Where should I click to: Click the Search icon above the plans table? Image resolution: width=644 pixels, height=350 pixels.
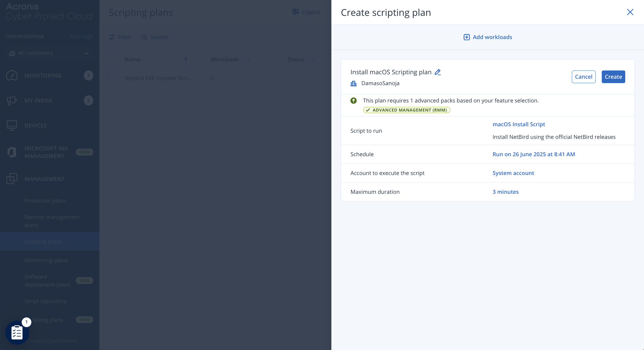tap(144, 37)
